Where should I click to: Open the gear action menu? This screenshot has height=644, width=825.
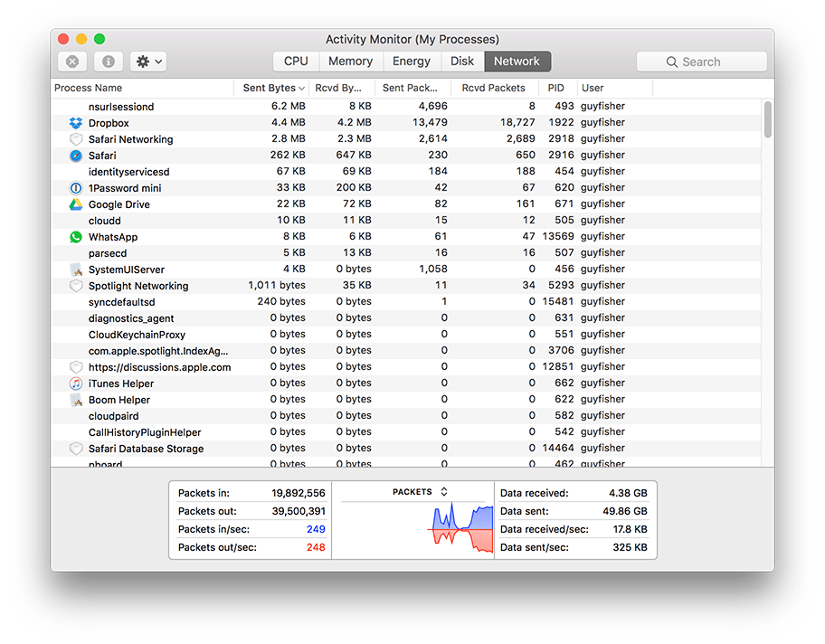(147, 61)
